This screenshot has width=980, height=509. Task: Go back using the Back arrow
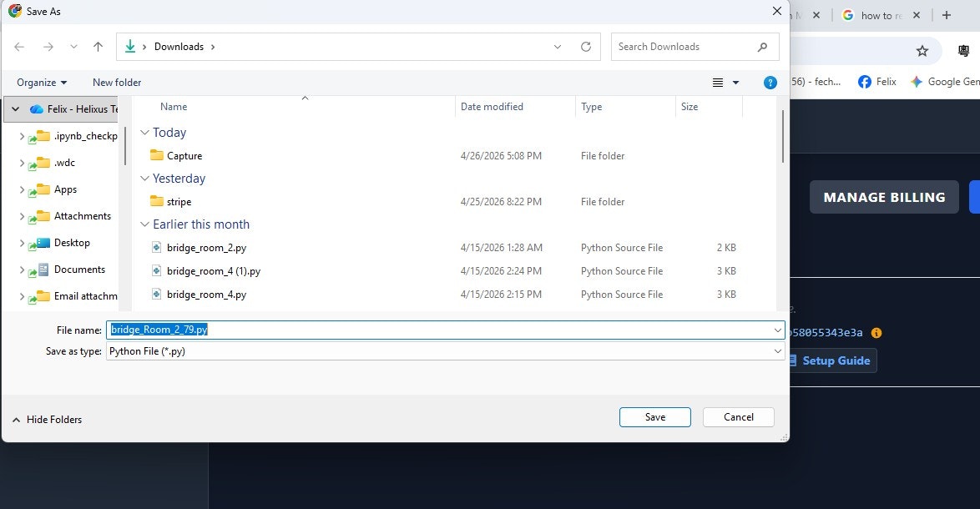point(19,47)
